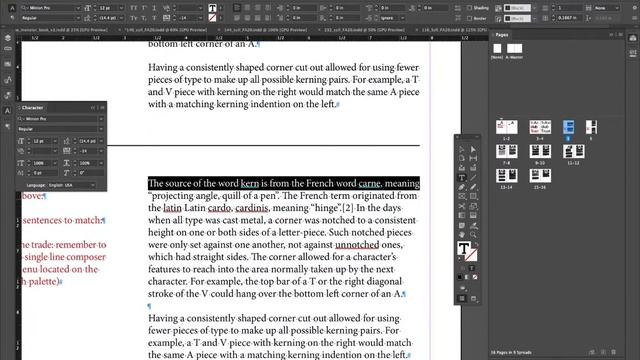The image size is (640, 360).
Task: Click the font size field in Character panel
Action: point(43,141)
